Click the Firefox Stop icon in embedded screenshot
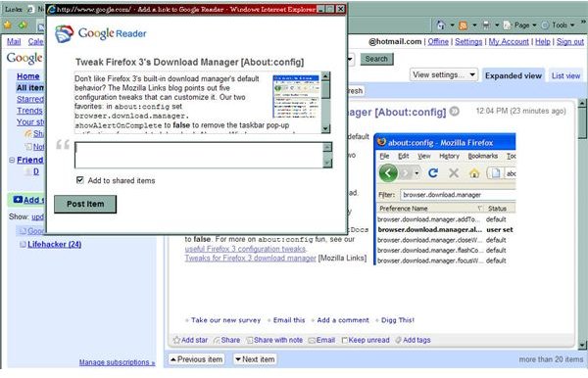 (x=454, y=173)
